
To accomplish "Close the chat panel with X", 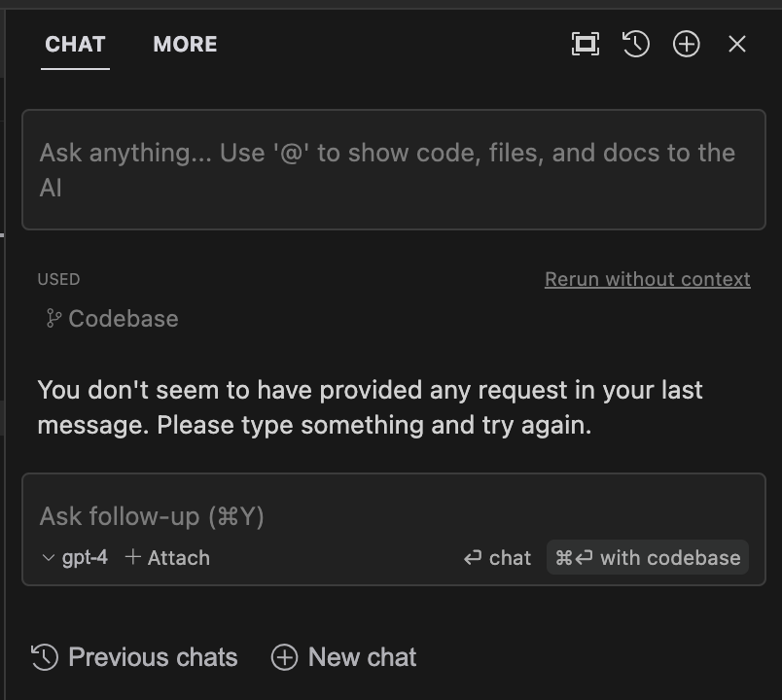I will (736, 44).
